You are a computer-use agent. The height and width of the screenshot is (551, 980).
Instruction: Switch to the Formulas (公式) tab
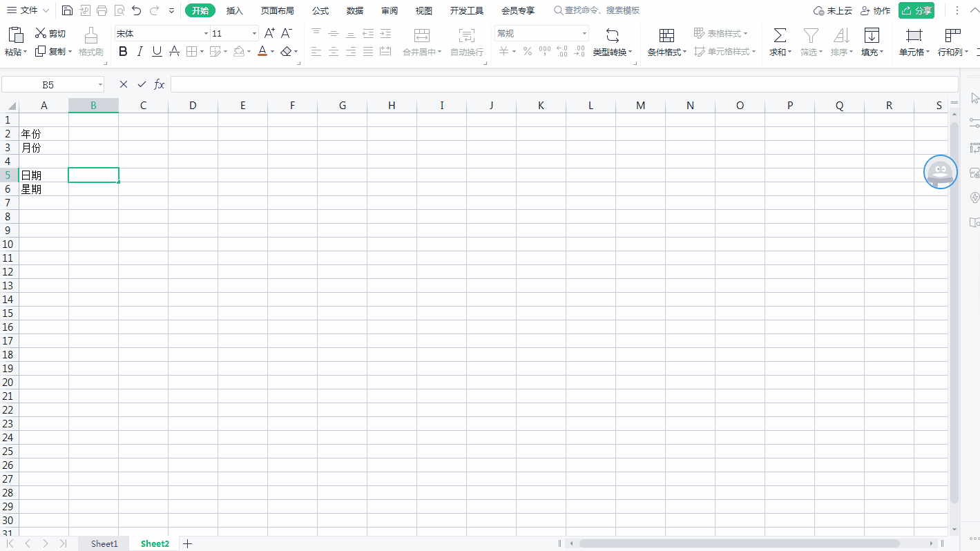pyautogui.click(x=320, y=10)
